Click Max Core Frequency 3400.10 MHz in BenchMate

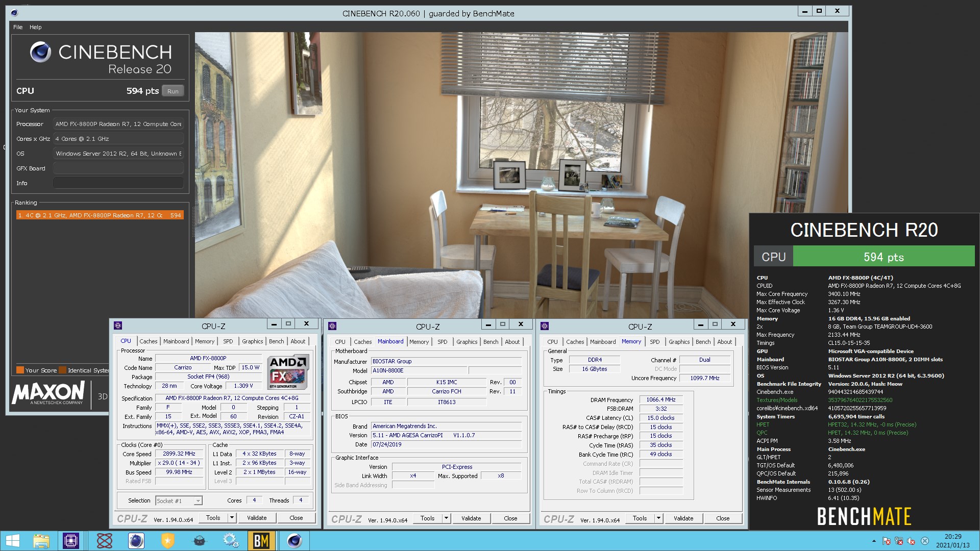(x=844, y=294)
